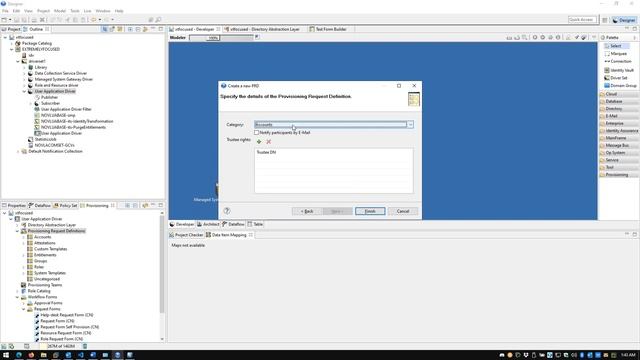Click the Back button in dialog

click(307, 211)
